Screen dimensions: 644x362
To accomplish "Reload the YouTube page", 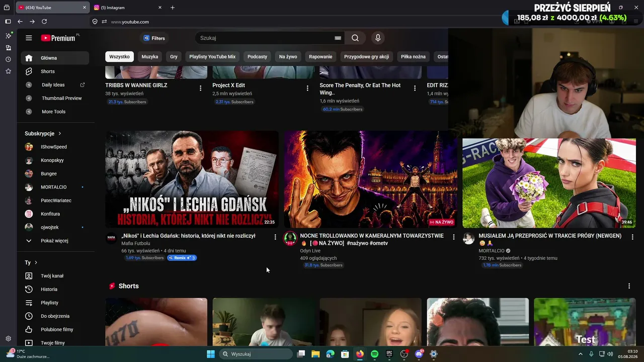I will 44,22.
